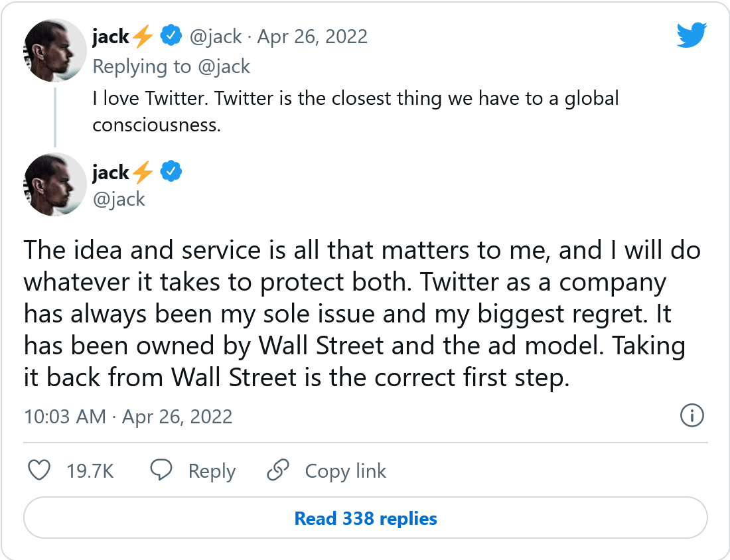
Task: Click the @jack handle under the main tweet name
Action: tap(119, 198)
